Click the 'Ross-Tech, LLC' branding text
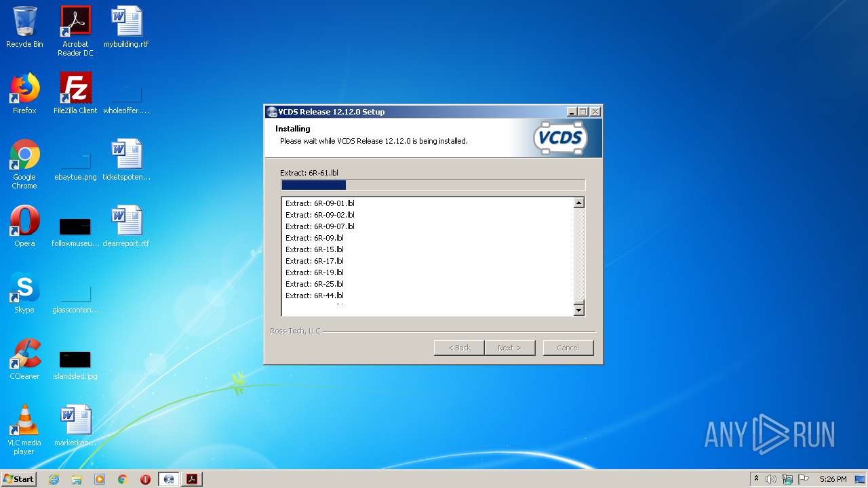The width and height of the screenshot is (868, 488). [x=295, y=331]
